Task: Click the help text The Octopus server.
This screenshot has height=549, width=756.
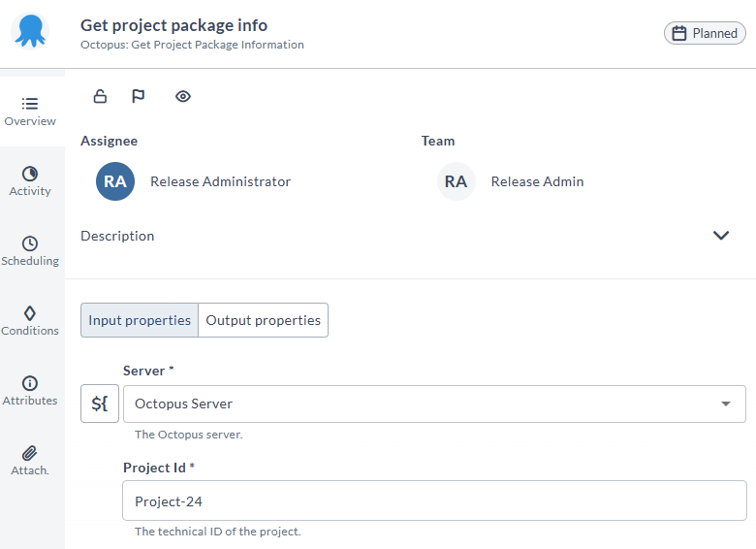Action: (x=189, y=435)
